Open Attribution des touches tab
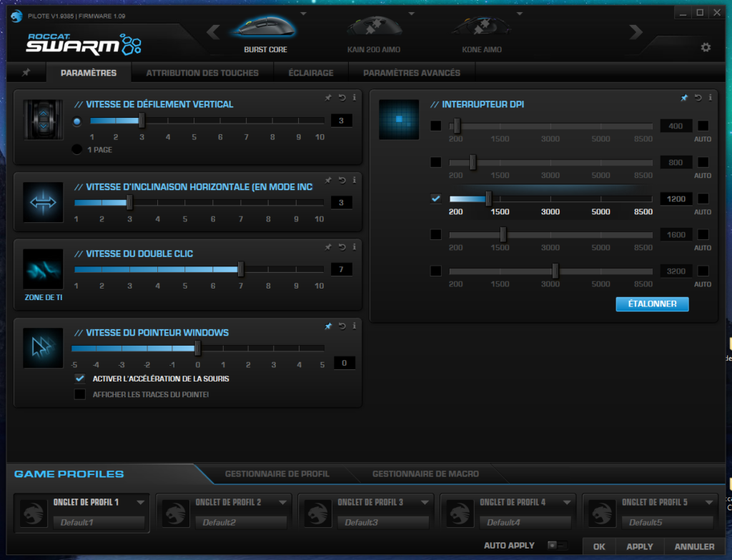Screen dimensions: 732x560 (202, 73)
